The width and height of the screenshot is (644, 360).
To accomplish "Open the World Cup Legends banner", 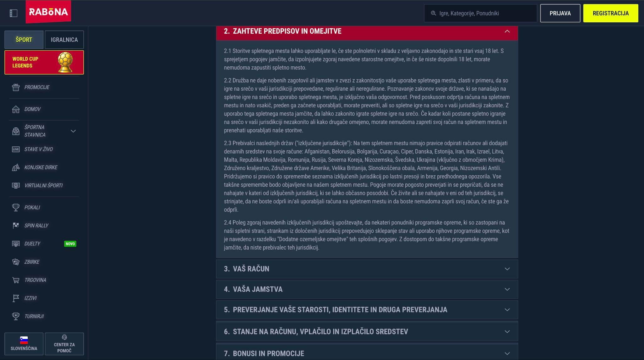I will [x=44, y=62].
